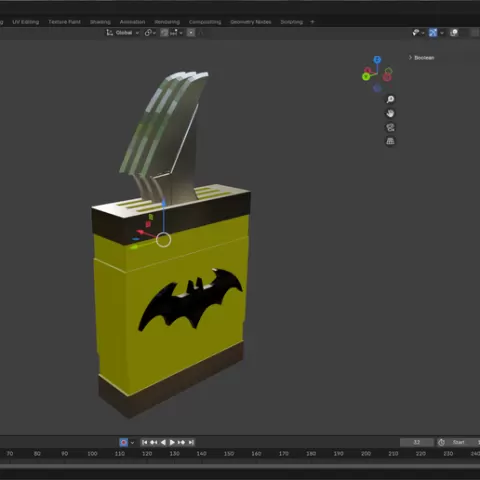The image size is (480, 480).
Task: Click the white circle transform gizmo center
Action: pos(163,240)
